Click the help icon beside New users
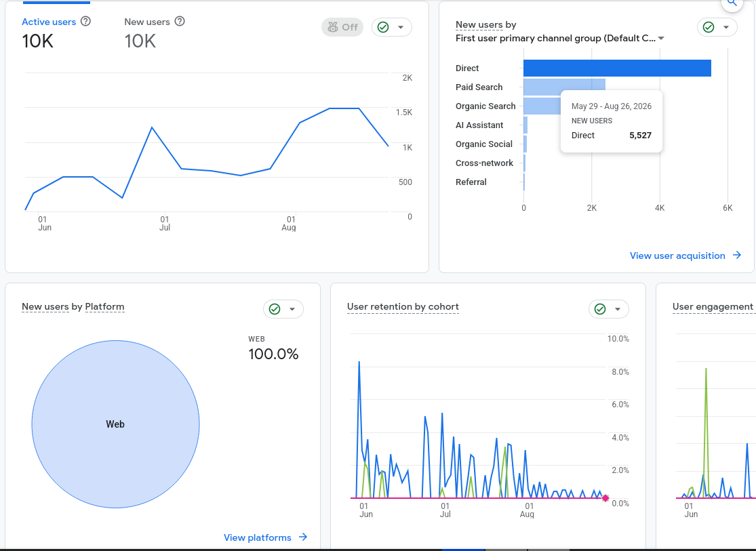Image resolution: width=756 pixels, height=551 pixels. point(180,21)
